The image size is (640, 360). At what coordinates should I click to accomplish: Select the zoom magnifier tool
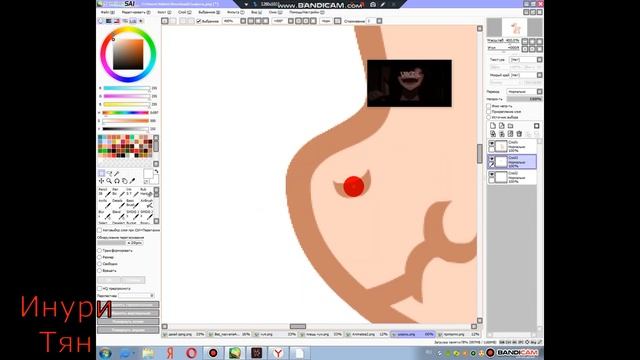click(109, 181)
